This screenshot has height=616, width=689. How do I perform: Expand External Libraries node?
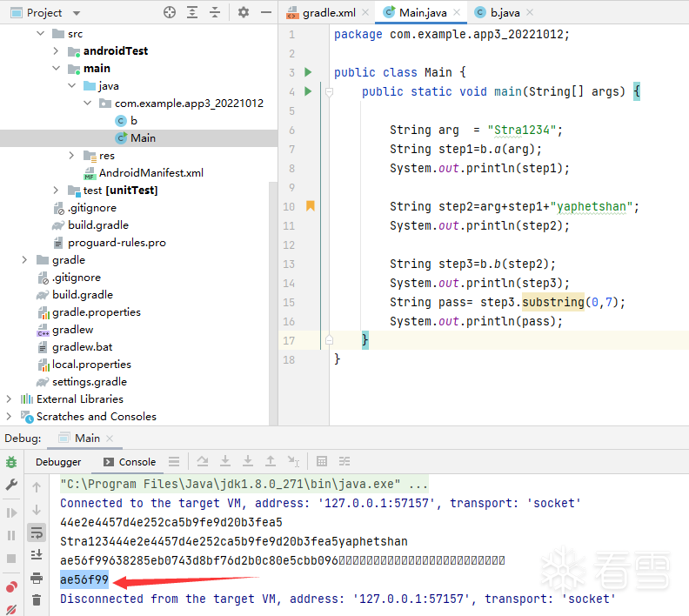[9, 399]
